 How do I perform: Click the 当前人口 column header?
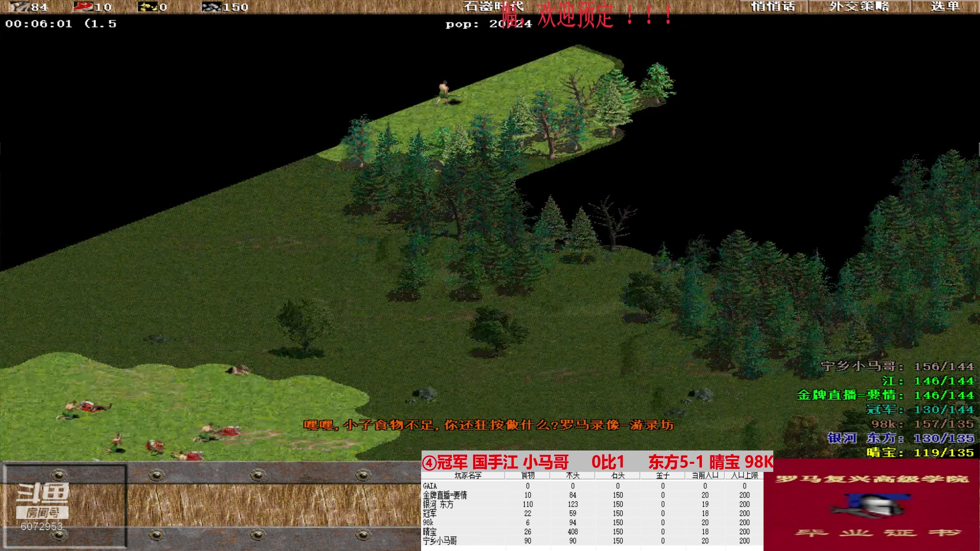[x=705, y=475]
